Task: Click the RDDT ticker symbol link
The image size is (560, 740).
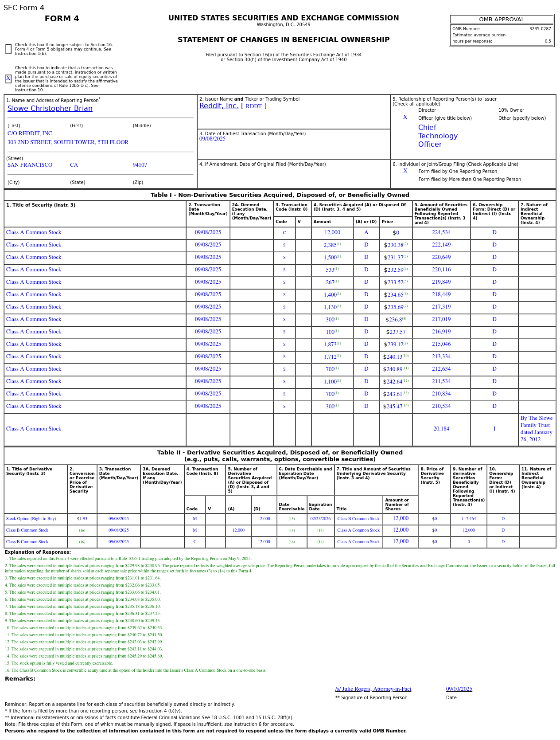Action: [x=254, y=106]
